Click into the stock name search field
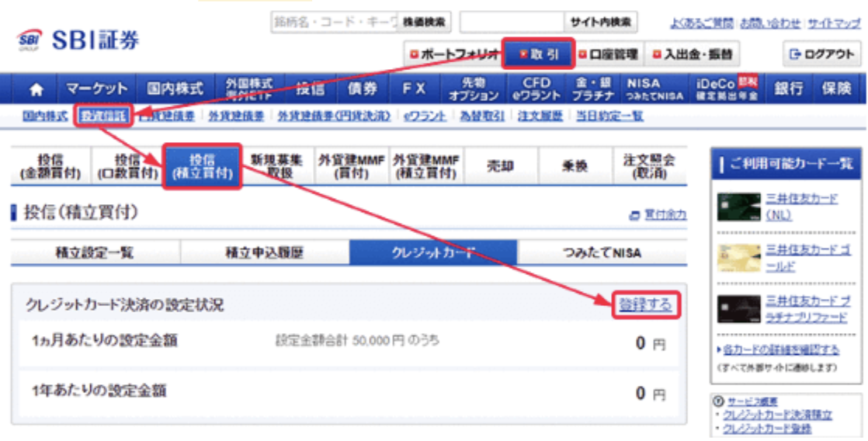Viewport: 868px width, 441px height. point(334,22)
